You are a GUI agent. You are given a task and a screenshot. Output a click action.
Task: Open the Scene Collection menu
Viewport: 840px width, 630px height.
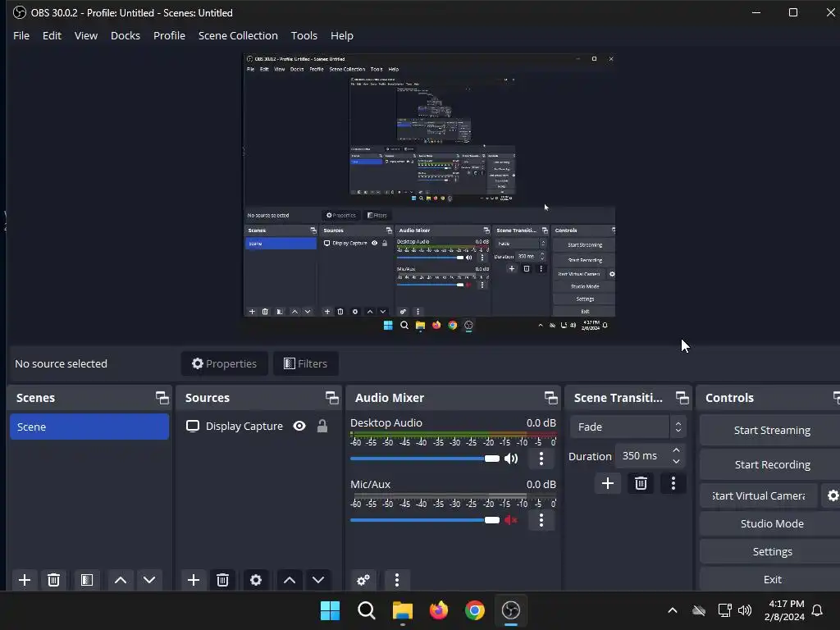click(x=238, y=35)
